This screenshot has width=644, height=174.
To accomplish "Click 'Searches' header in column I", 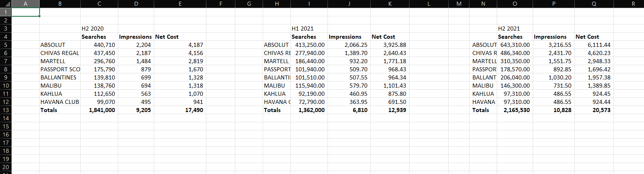I will click(310, 37).
